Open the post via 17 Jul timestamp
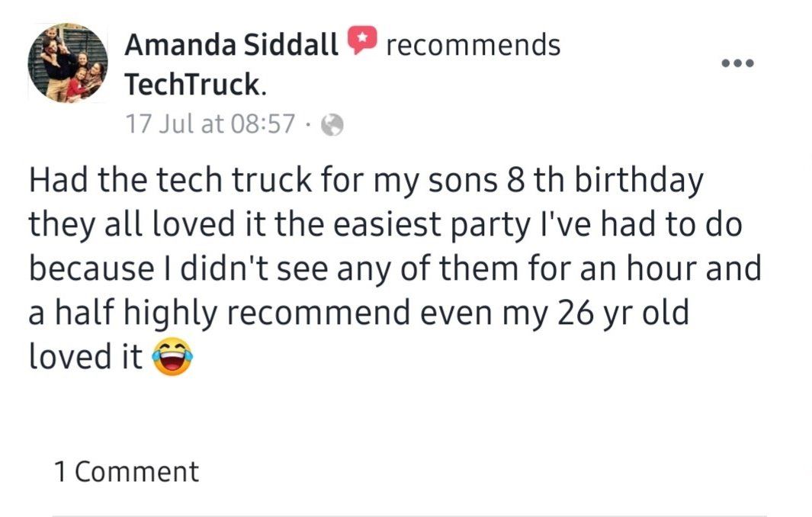812x517 pixels. [x=210, y=124]
